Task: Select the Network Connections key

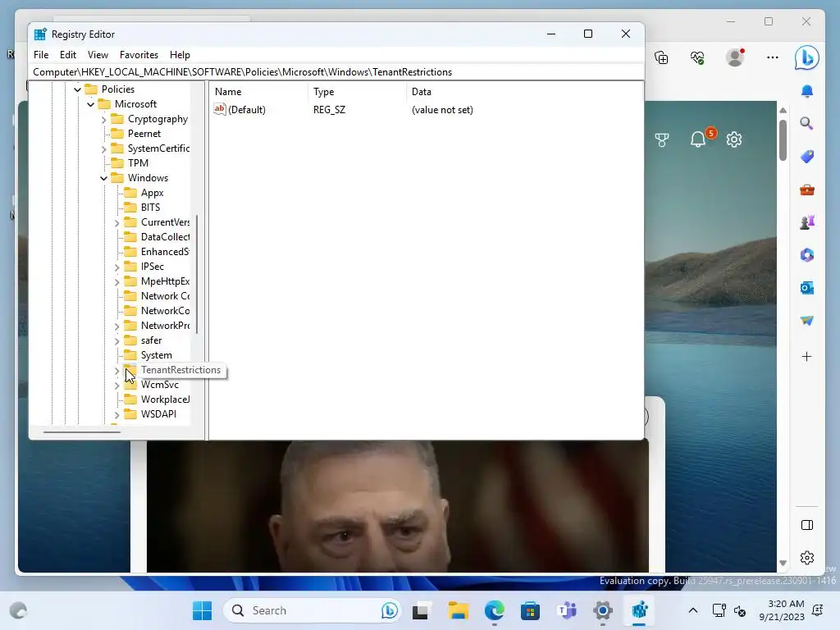Action: click(x=164, y=295)
